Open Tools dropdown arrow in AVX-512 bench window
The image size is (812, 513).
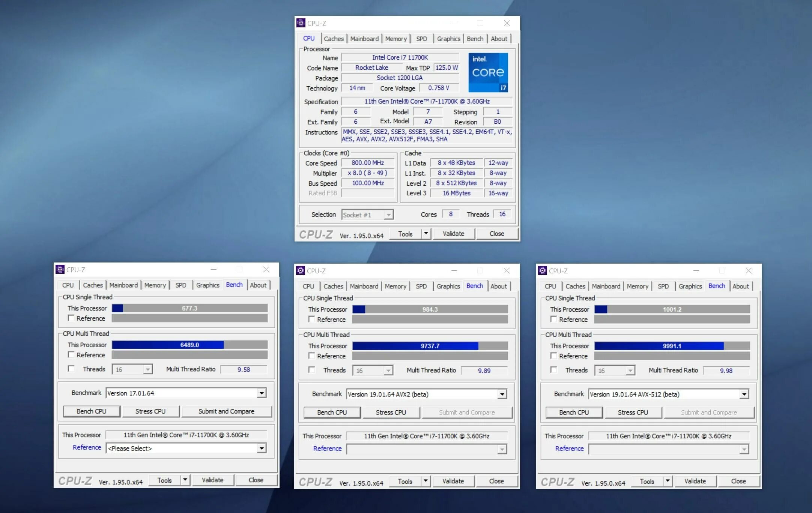click(x=668, y=481)
